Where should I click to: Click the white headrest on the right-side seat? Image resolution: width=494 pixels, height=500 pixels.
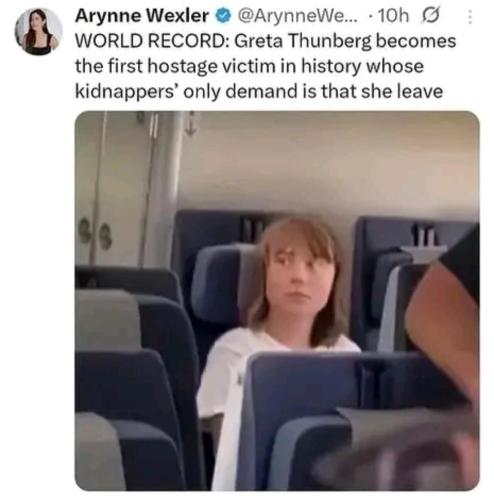[424, 254]
